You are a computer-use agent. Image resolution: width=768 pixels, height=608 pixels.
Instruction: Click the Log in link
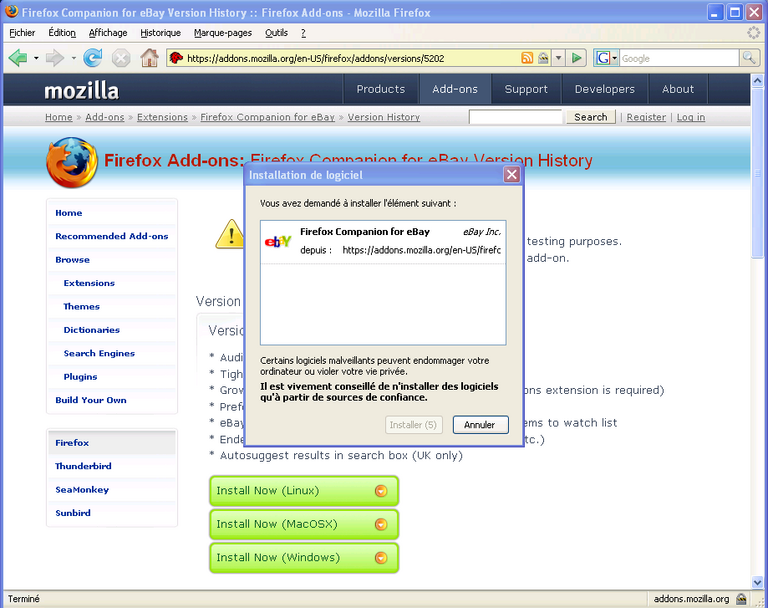point(691,117)
